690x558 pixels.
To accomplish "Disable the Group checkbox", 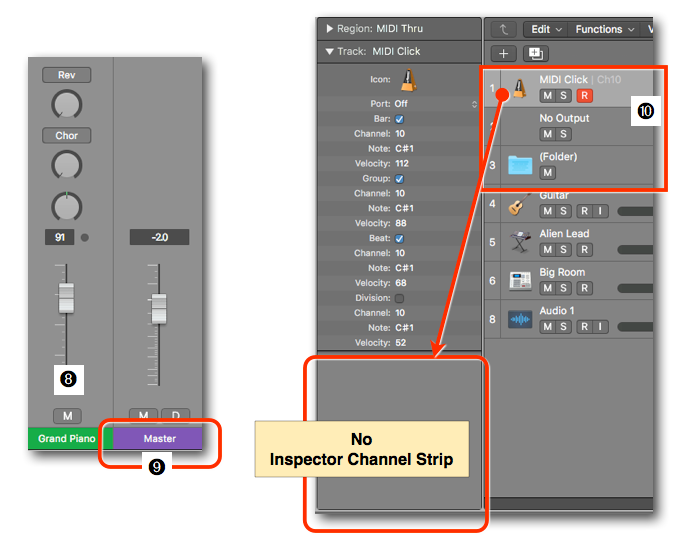I will (x=400, y=179).
